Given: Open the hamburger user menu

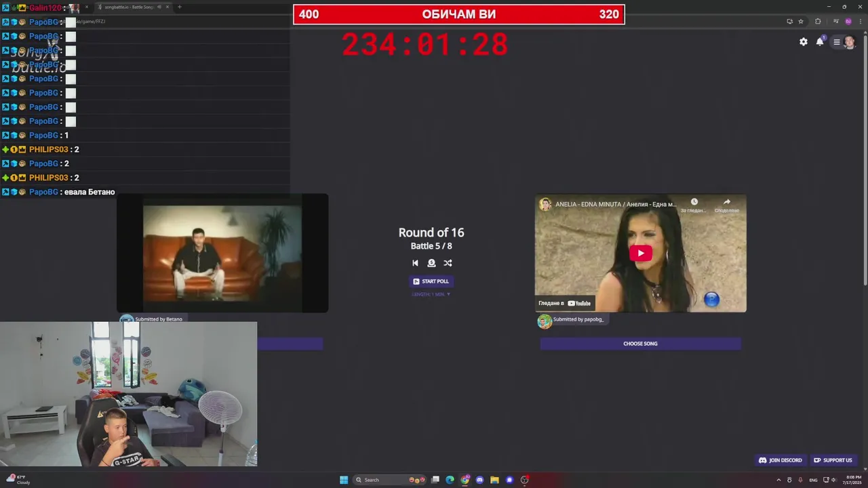Looking at the screenshot, I should tap(837, 42).
